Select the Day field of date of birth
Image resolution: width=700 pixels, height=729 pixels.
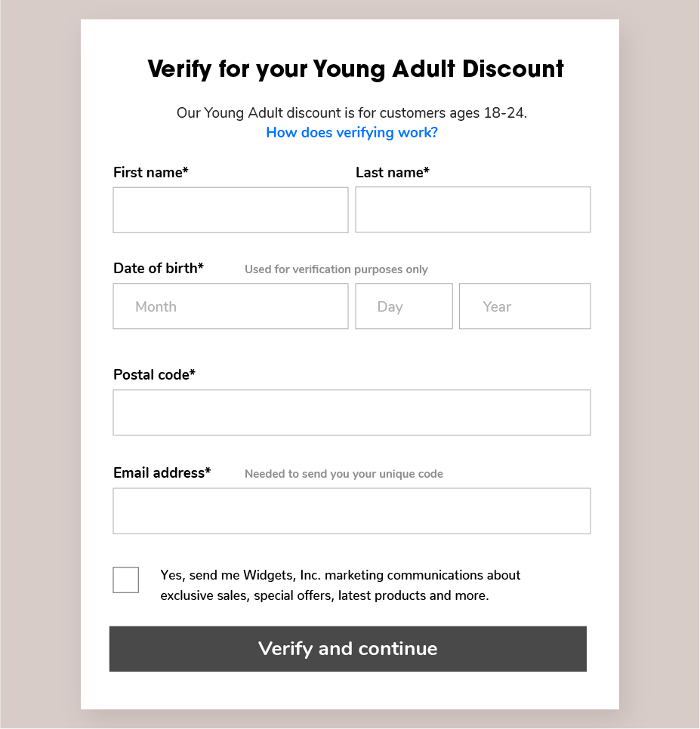tap(404, 306)
